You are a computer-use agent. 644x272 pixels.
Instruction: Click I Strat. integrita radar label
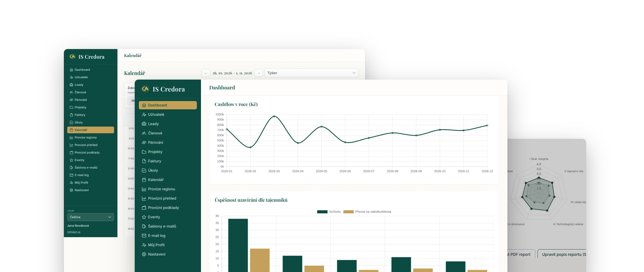(539, 159)
